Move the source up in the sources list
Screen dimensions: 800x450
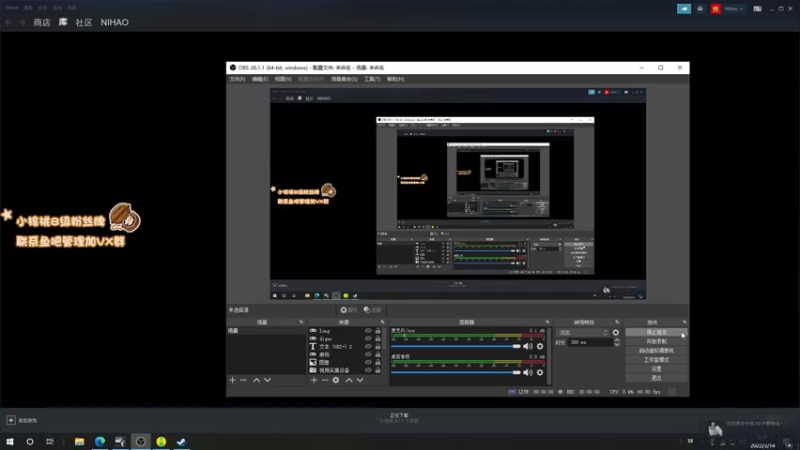coord(349,380)
